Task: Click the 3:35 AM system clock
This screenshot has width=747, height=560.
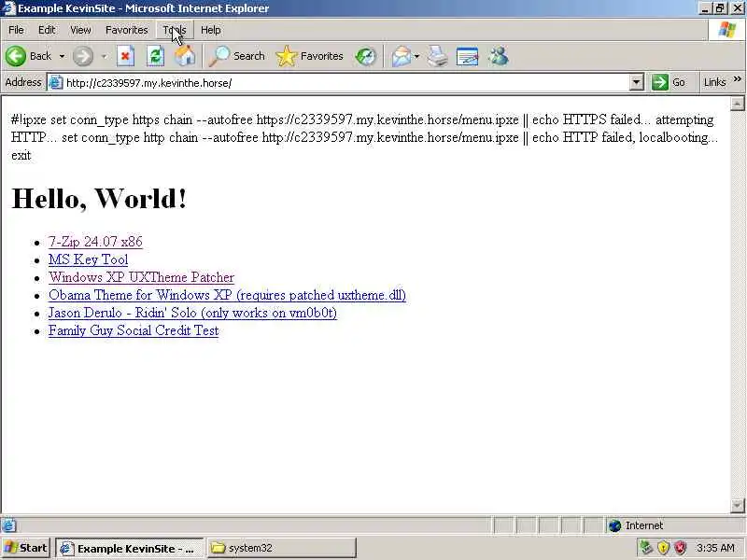Action: pos(715,548)
